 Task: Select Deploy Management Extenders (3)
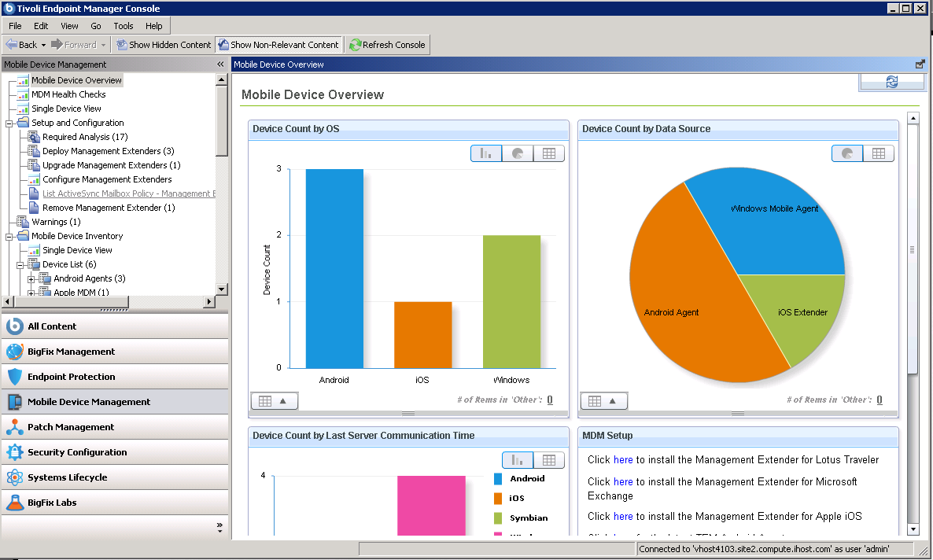(109, 151)
